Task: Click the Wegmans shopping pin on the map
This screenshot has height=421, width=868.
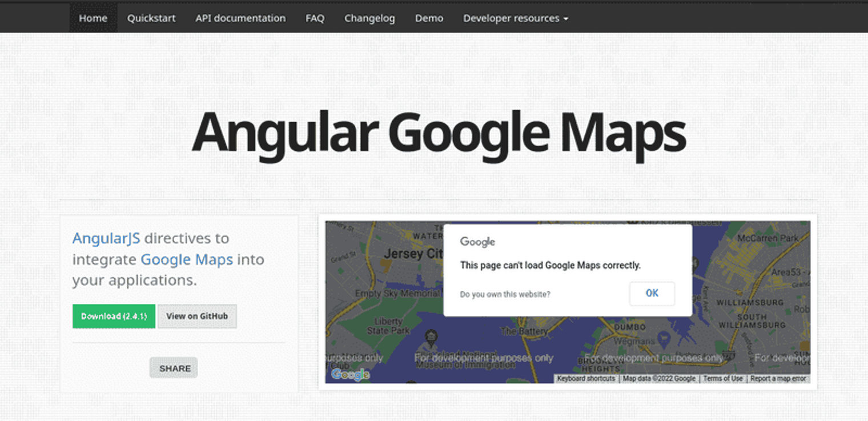Action: pyautogui.click(x=663, y=340)
